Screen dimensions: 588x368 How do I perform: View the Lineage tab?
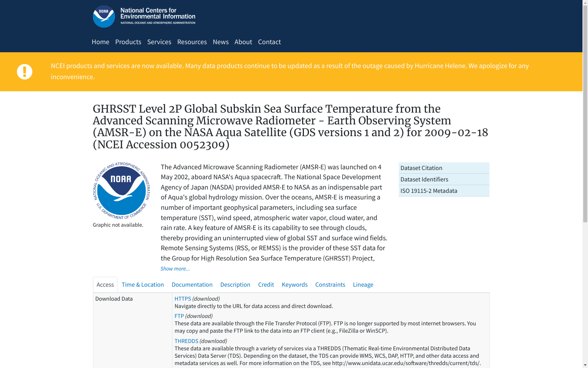(363, 285)
